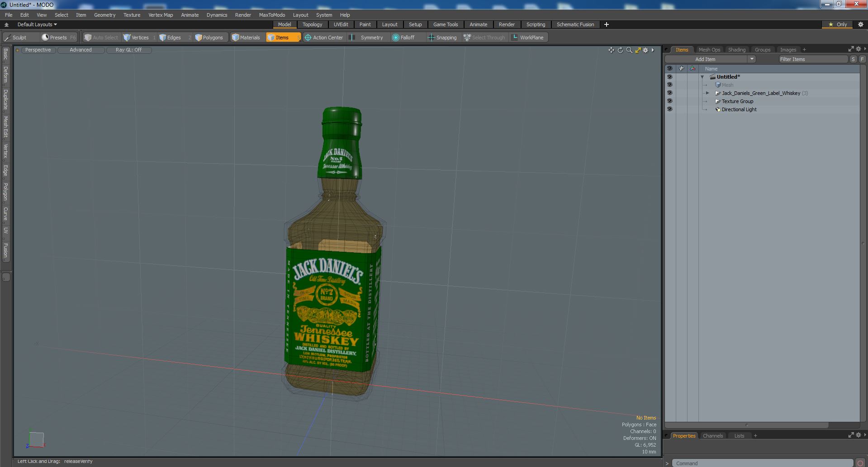Switch to the Channels tab

(x=712, y=436)
